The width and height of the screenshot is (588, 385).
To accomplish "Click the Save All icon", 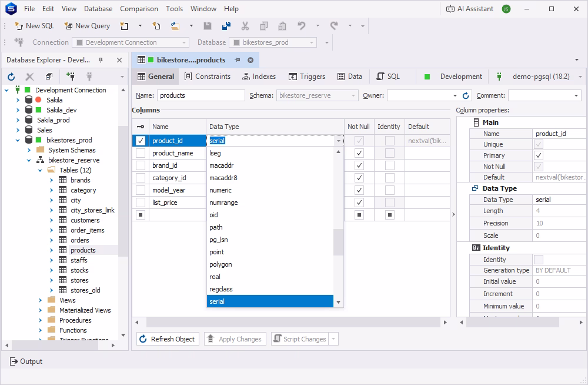I will pos(226,25).
